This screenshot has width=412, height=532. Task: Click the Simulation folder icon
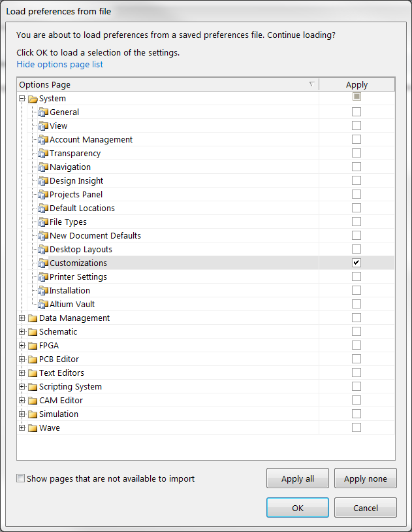(33, 414)
